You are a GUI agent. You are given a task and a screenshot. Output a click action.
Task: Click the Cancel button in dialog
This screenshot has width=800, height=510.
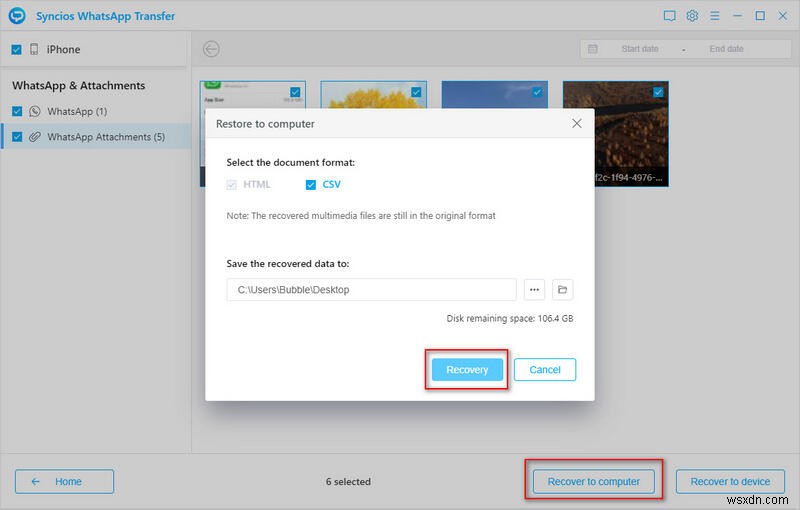[x=545, y=370]
